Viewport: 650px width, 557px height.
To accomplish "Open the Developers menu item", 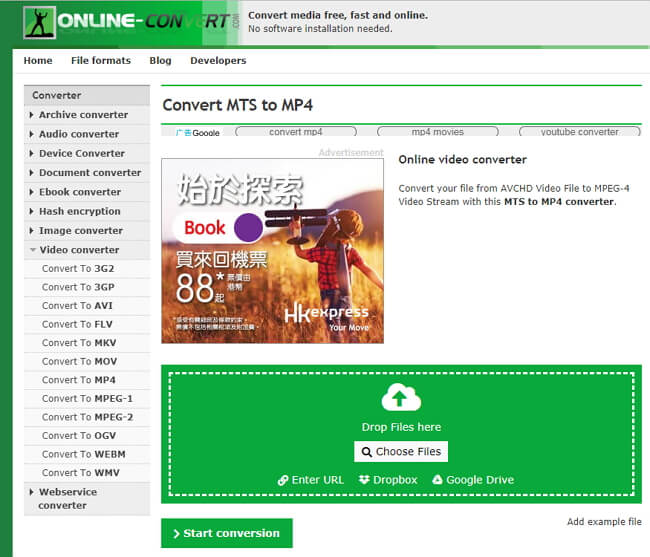I will pyautogui.click(x=218, y=61).
